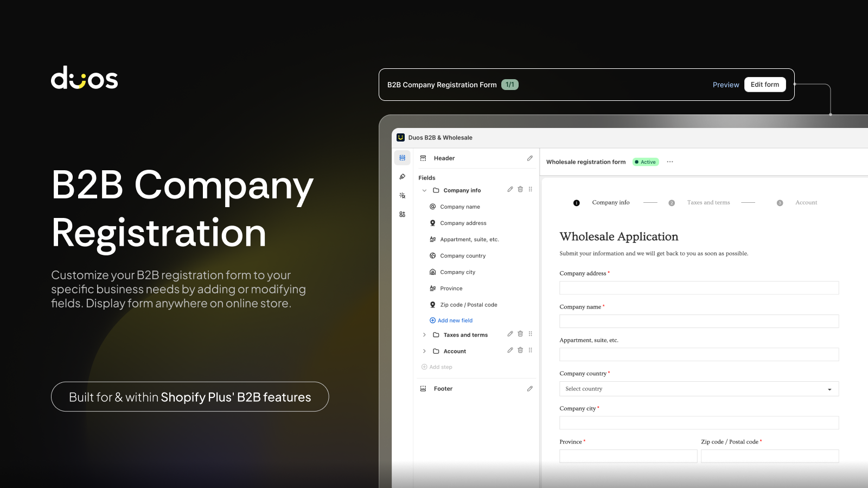This screenshot has width=868, height=488.
Task: Switch to the Account step
Action: (x=806, y=202)
